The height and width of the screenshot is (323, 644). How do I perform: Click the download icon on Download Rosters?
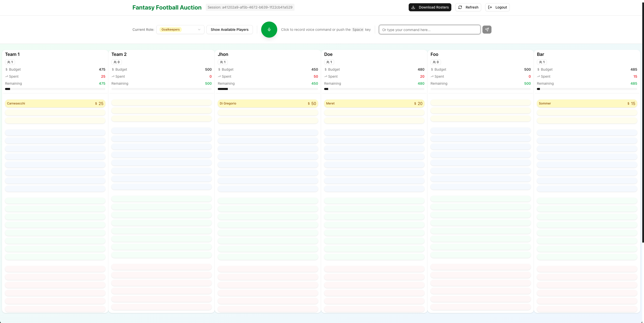tap(413, 7)
